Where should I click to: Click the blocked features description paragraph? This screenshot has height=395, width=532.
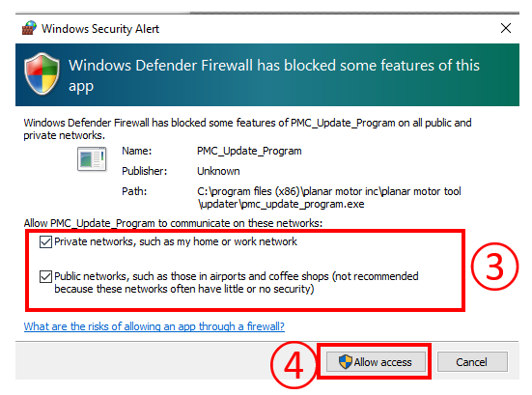(x=247, y=129)
